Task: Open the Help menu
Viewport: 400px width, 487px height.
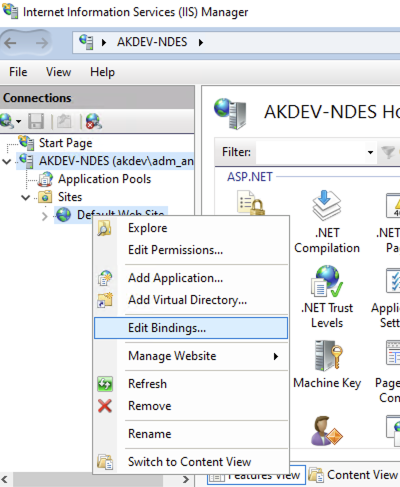Action: coord(102,72)
